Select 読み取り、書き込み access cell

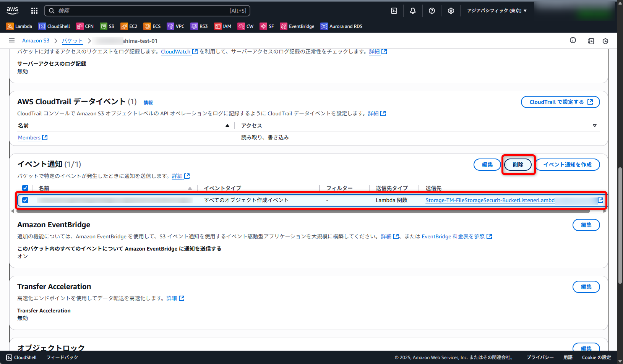[265, 138]
